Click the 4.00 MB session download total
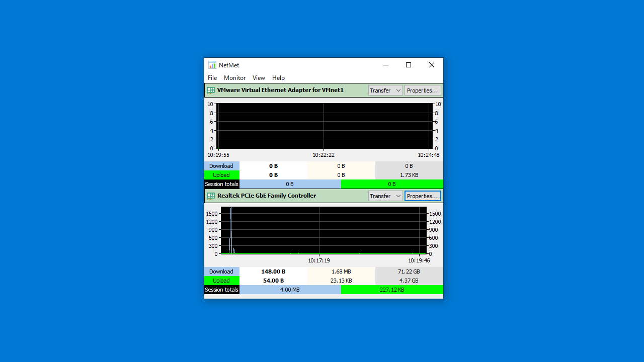Viewport: 644px width, 362px height. pyautogui.click(x=290, y=290)
